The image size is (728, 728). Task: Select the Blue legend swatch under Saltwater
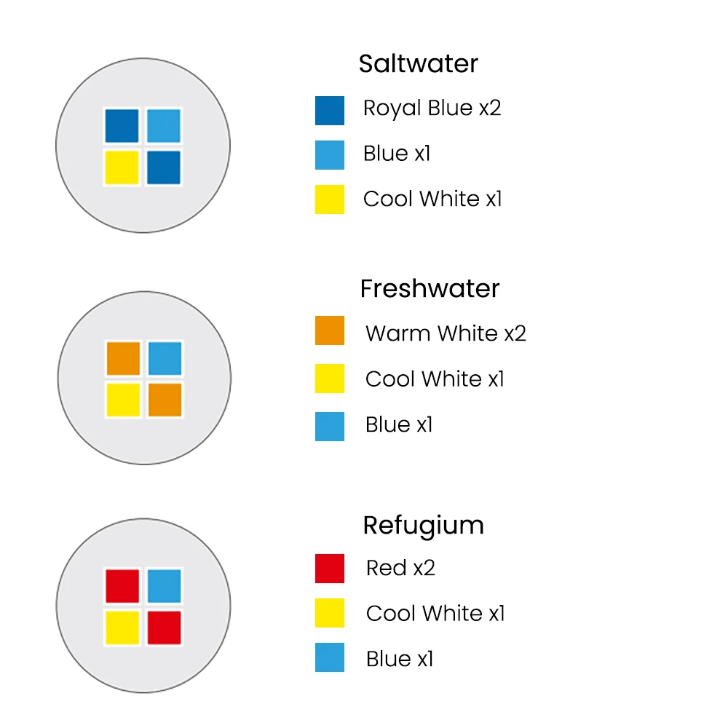(330, 155)
